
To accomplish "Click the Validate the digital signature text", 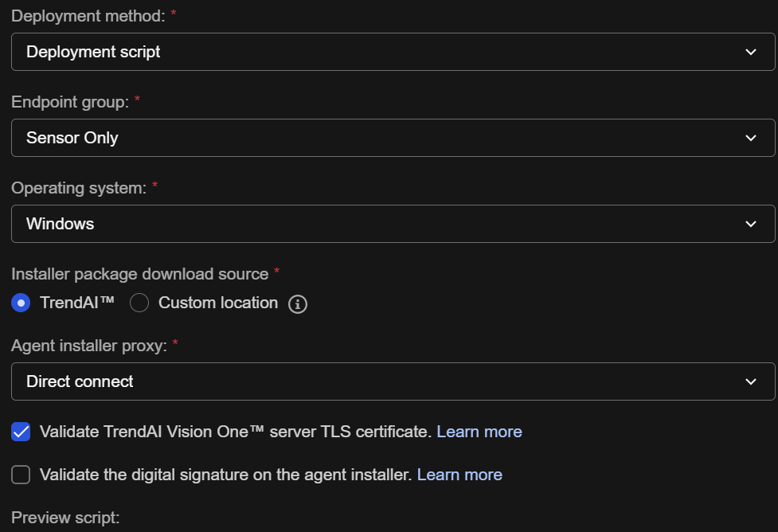I will [225, 475].
